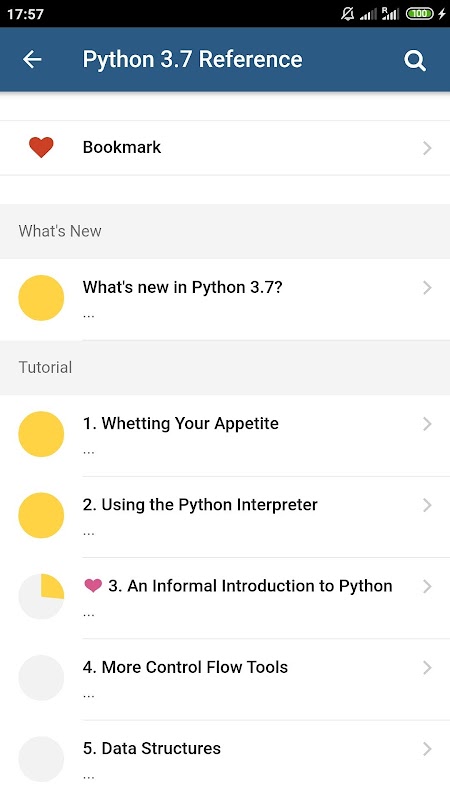The width and height of the screenshot is (450, 800).
Task: Tap the back arrow in header
Action: coord(32,60)
